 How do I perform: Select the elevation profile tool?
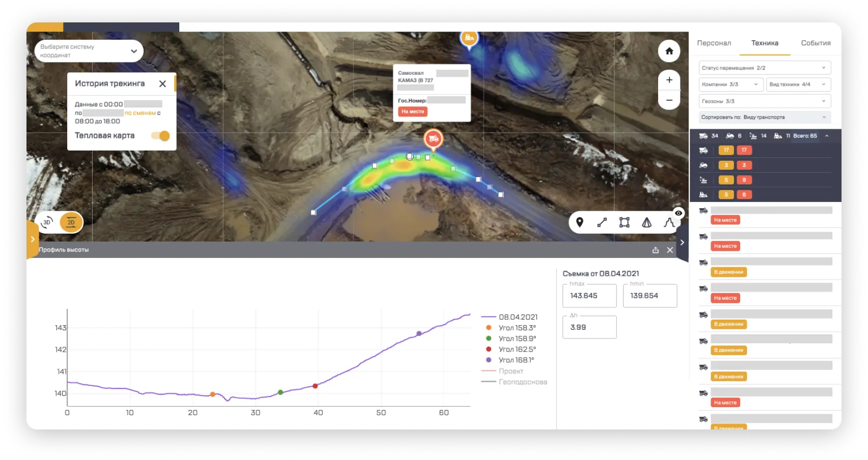(x=669, y=222)
